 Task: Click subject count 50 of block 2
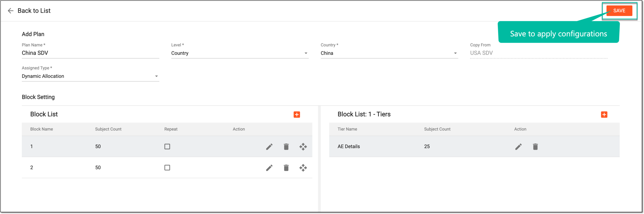[x=98, y=167]
